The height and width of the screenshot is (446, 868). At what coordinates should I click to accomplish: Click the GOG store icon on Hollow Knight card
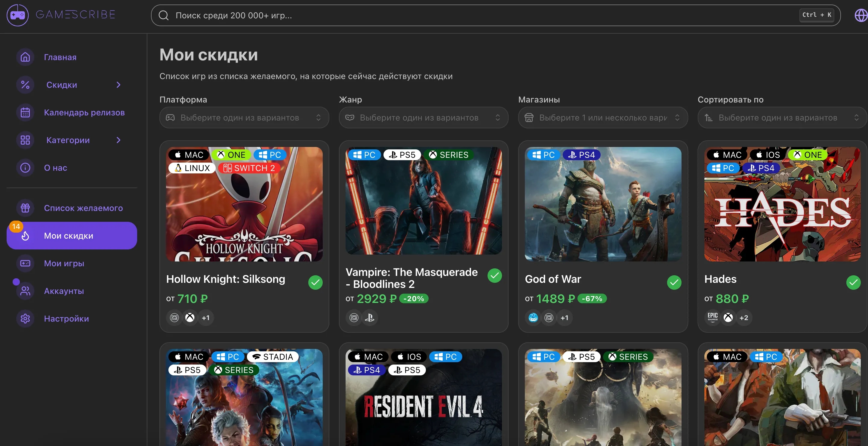(x=174, y=317)
